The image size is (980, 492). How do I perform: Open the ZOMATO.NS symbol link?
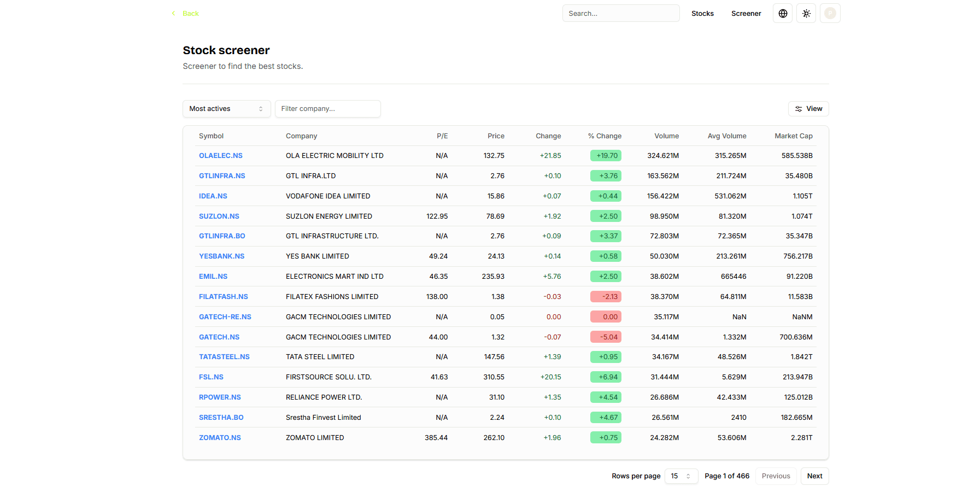coord(220,438)
